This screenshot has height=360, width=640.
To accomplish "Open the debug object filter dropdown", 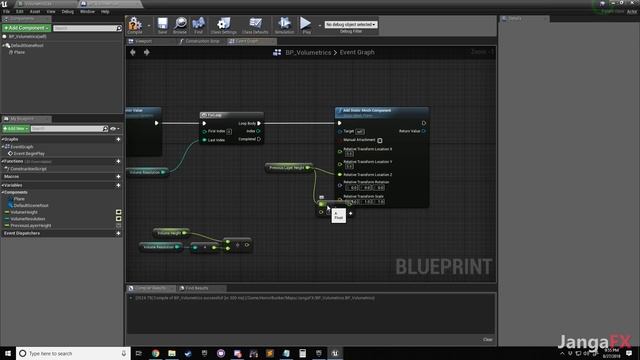I will tap(351, 24).
